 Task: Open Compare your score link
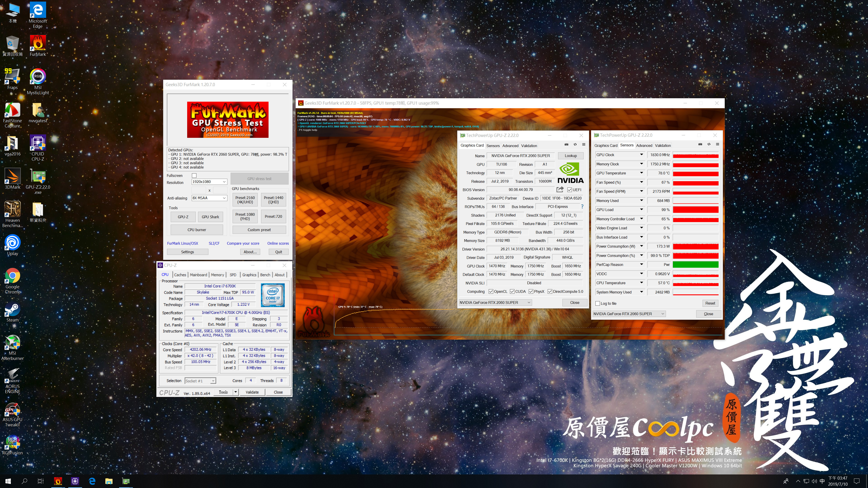[x=243, y=243]
